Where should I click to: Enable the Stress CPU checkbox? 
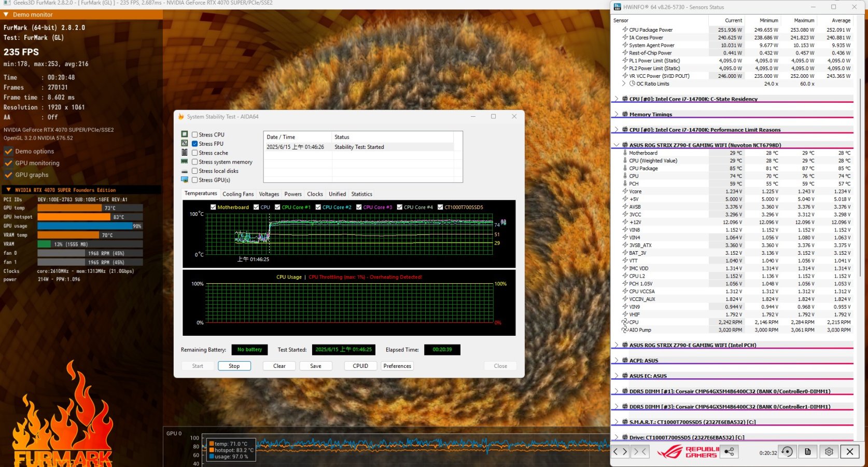(195, 134)
